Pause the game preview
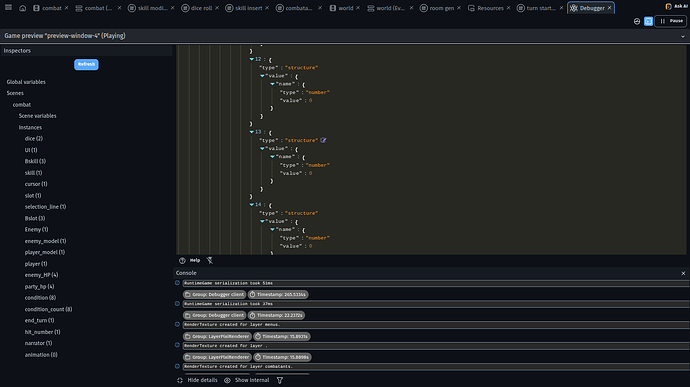This screenshot has width=690, height=387. pyautogui.click(x=671, y=21)
